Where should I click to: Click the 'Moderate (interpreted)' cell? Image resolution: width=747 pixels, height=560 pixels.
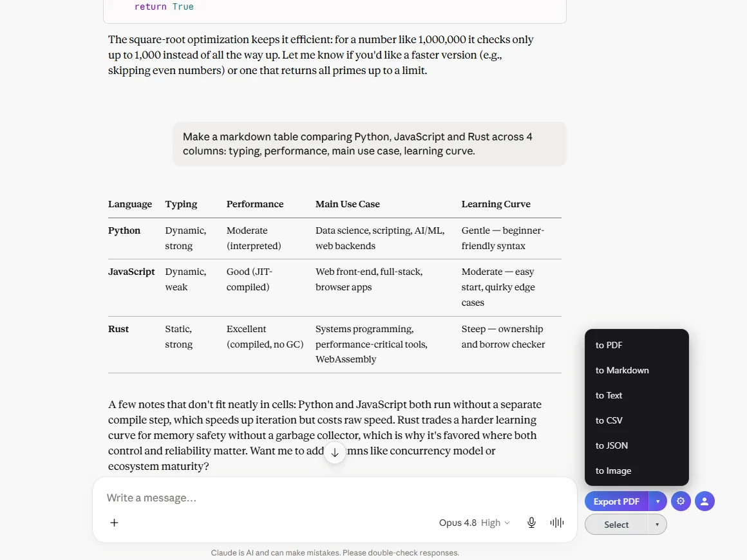(254, 238)
